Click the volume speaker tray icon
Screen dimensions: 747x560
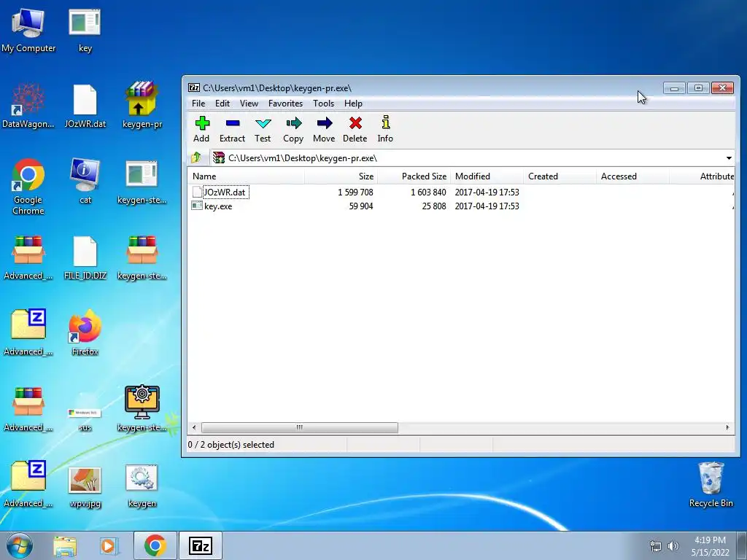(x=673, y=546)
